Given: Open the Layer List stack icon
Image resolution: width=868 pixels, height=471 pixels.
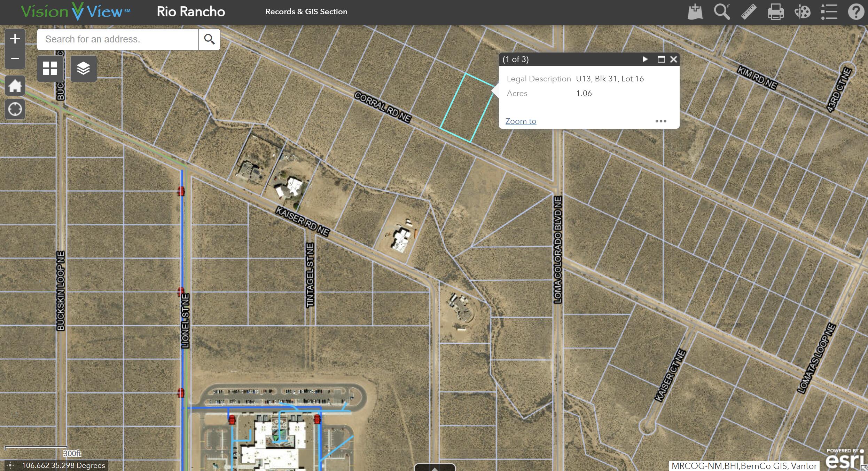Looking at the screenshot, I should (84, 69).
